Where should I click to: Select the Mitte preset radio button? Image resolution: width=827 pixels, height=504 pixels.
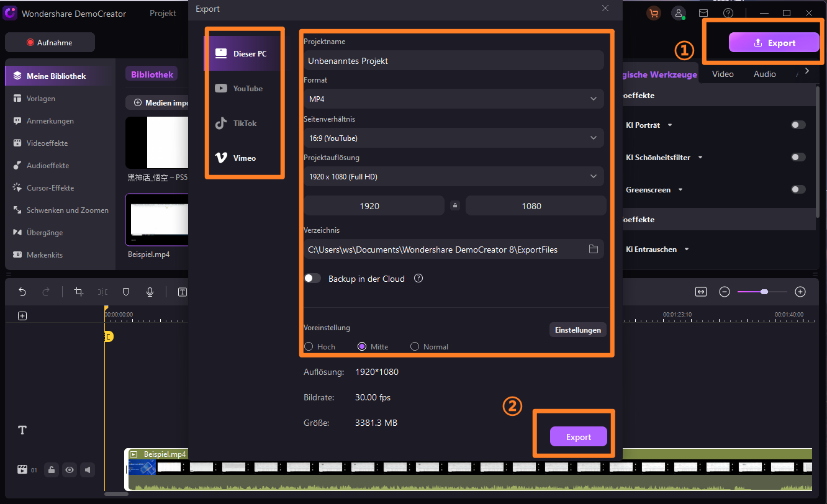pyautogui.click(x=362, y=346)
